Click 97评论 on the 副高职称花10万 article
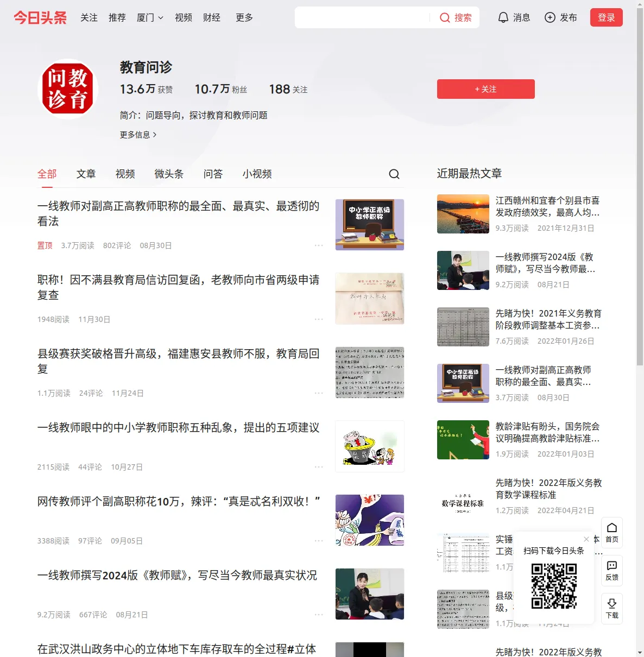Viewport: 644px width, 657px height. (90, 541)
